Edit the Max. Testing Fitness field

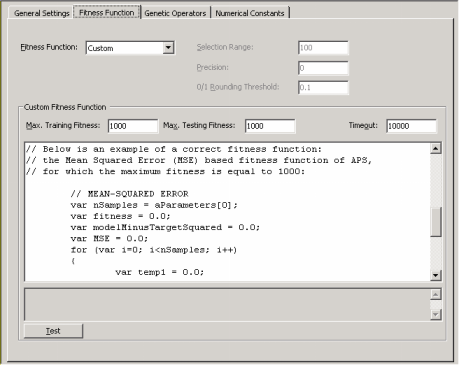(270, 126)
